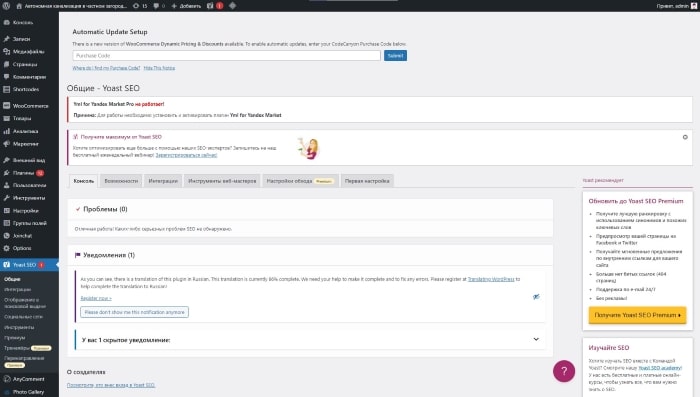Screen dimensions: 700x397
Task: Open Группы полей field groups in sidebar
Action: (29, 223)
